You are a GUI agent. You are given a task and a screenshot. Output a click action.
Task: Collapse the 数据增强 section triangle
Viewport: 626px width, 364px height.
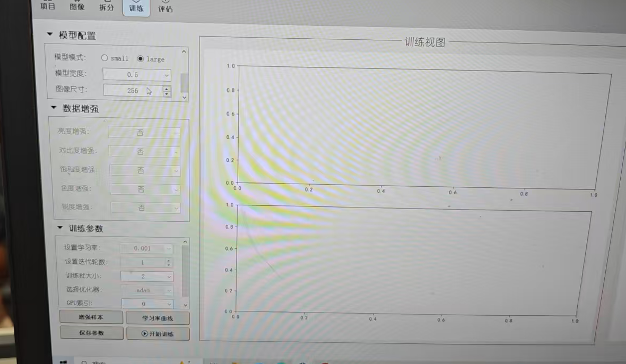[53, 108]
